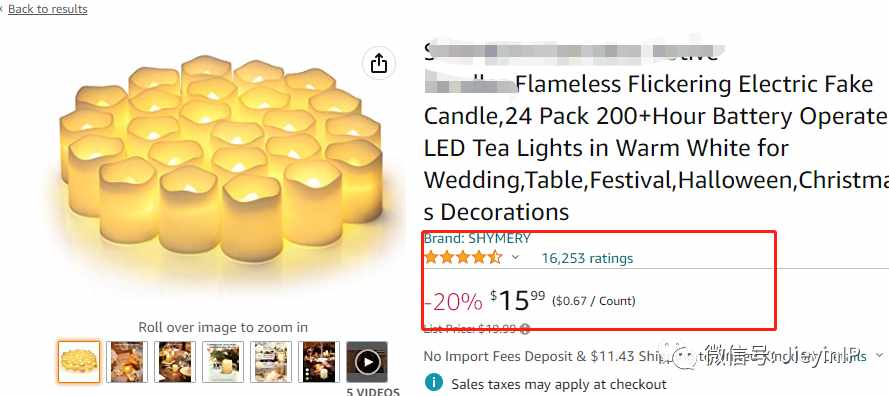Click the share icon above the product image
Image resolution: width=889 pixels, height=396 pixels.
pyautogui.click(x=379, y=63)
